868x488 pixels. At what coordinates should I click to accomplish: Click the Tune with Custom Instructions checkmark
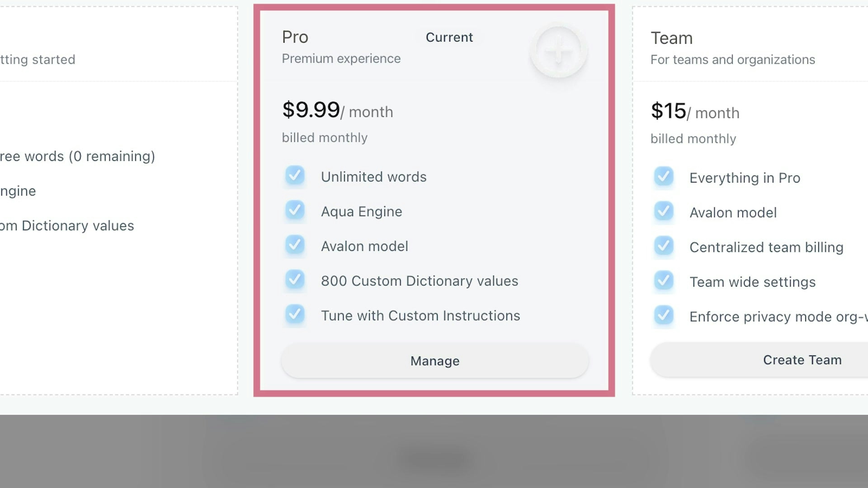tap(295, 314)
